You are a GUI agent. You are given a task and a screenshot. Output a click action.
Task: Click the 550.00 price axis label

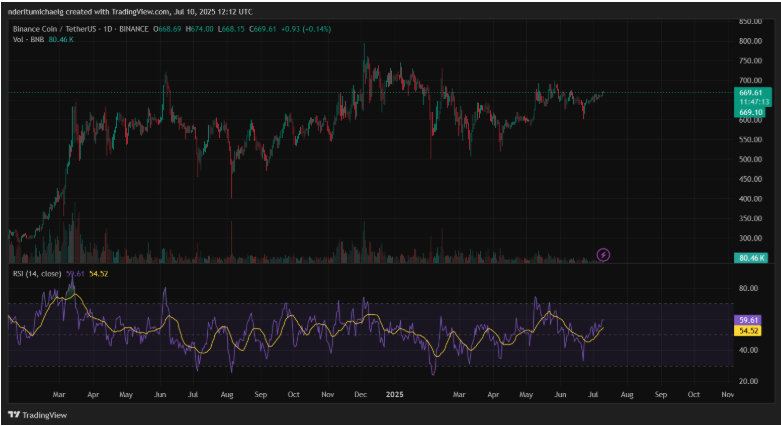coord(750,140)
